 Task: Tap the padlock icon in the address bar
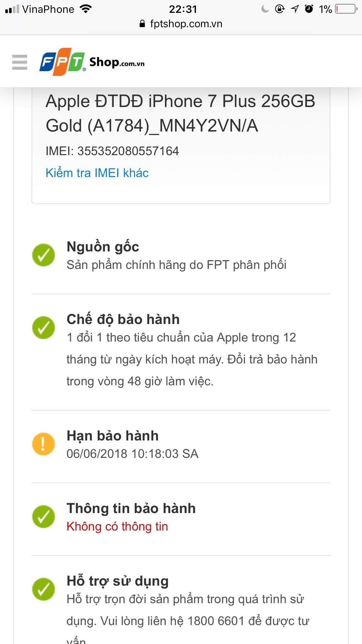142,24
